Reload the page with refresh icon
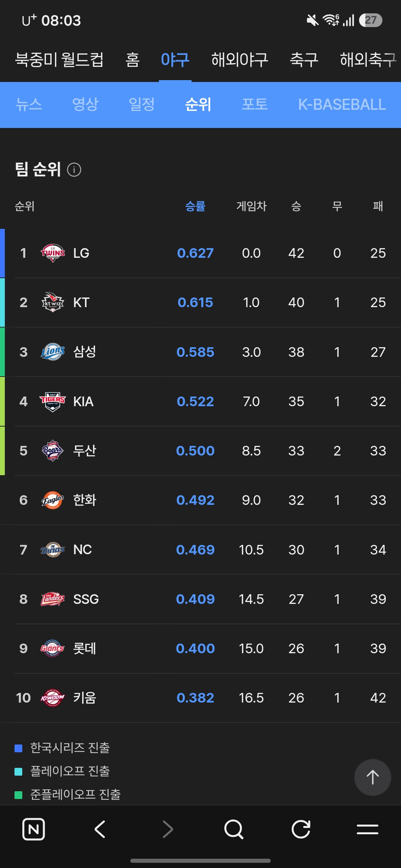401x868 pixels. 301,829
